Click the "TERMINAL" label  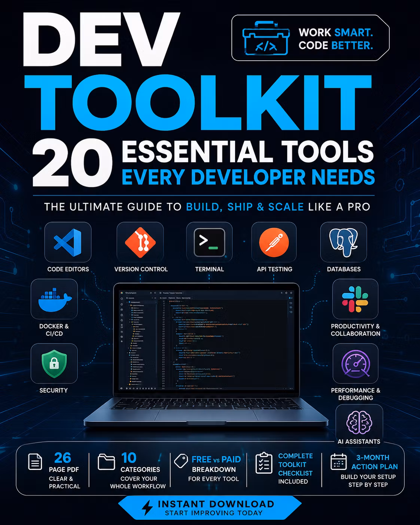(x=210, y=269)
